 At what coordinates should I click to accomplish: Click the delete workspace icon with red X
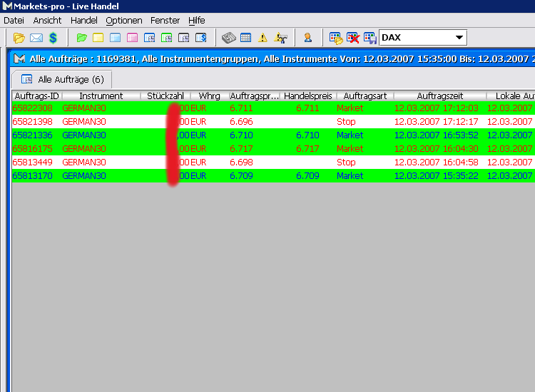(x=353, y=38)
